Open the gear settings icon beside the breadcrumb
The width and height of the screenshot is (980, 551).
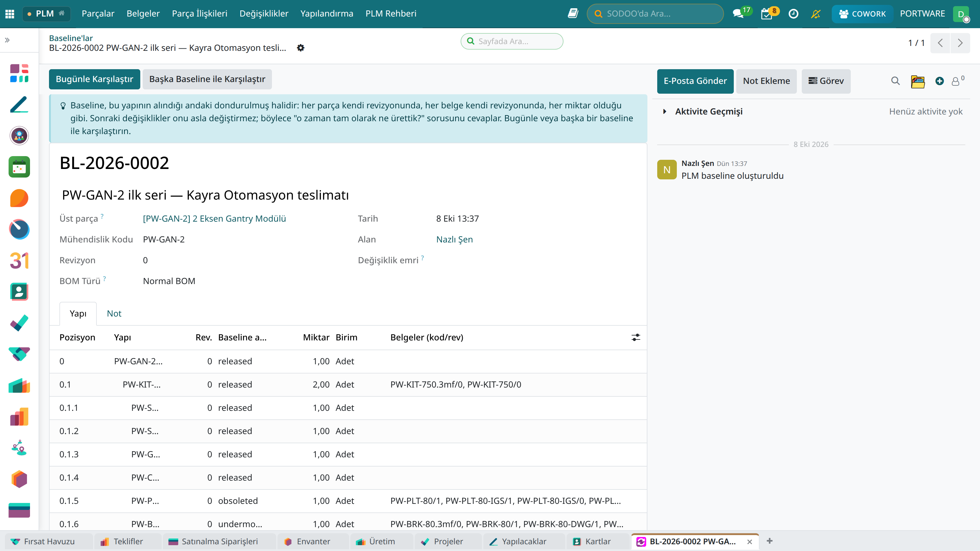click(300, 48)
